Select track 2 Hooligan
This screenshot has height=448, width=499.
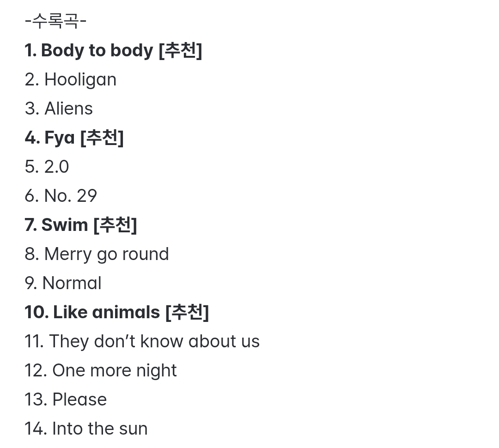click(80, 80)
